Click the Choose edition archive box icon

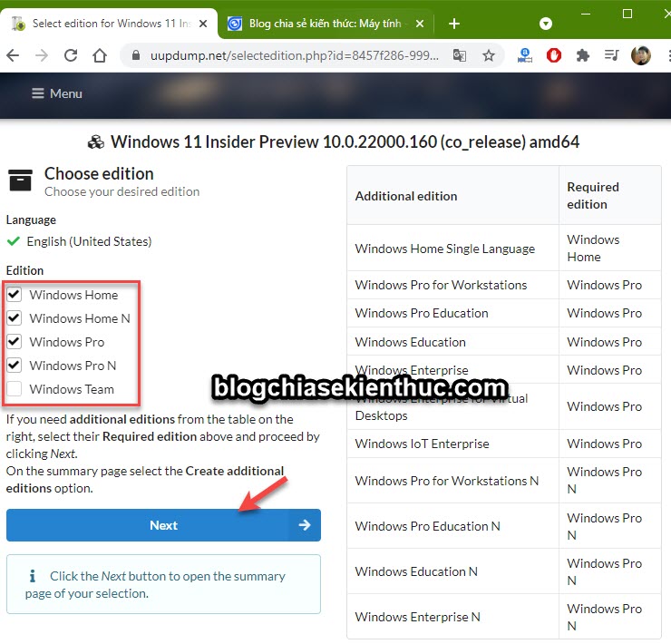(20, 180)
